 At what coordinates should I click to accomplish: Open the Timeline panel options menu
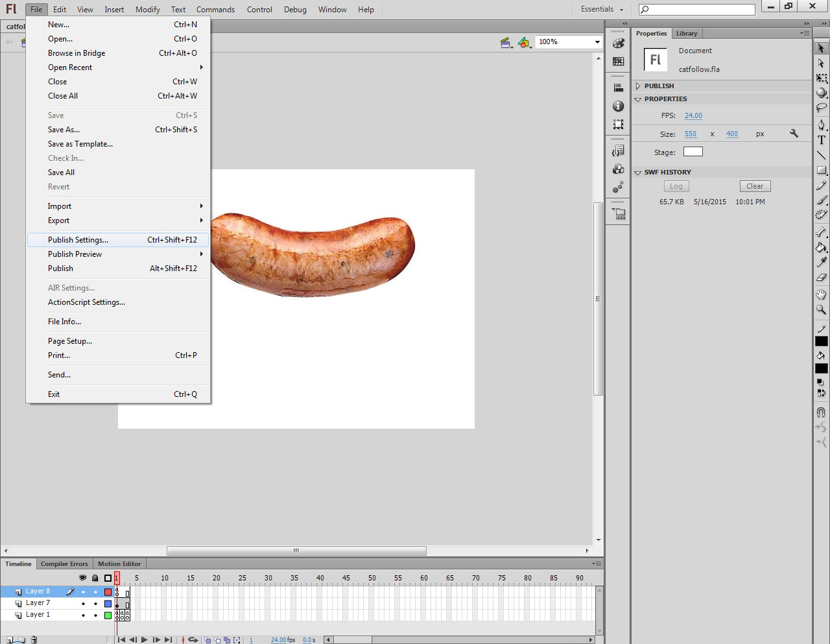(597, 564)
